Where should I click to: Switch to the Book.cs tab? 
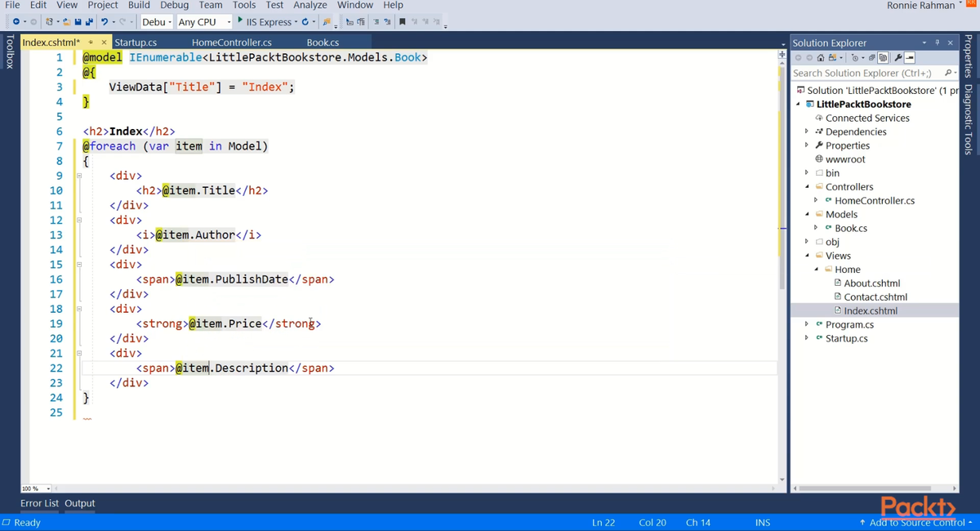323,42
